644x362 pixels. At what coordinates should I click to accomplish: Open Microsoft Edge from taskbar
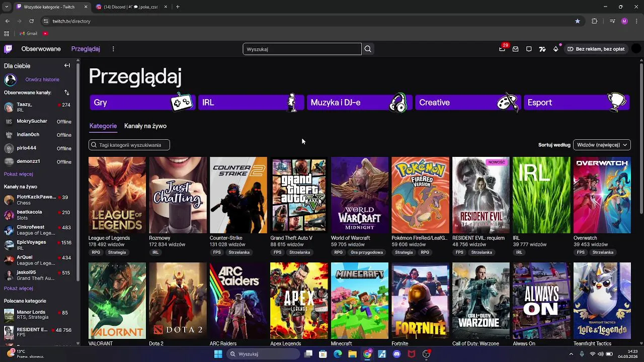338,354
